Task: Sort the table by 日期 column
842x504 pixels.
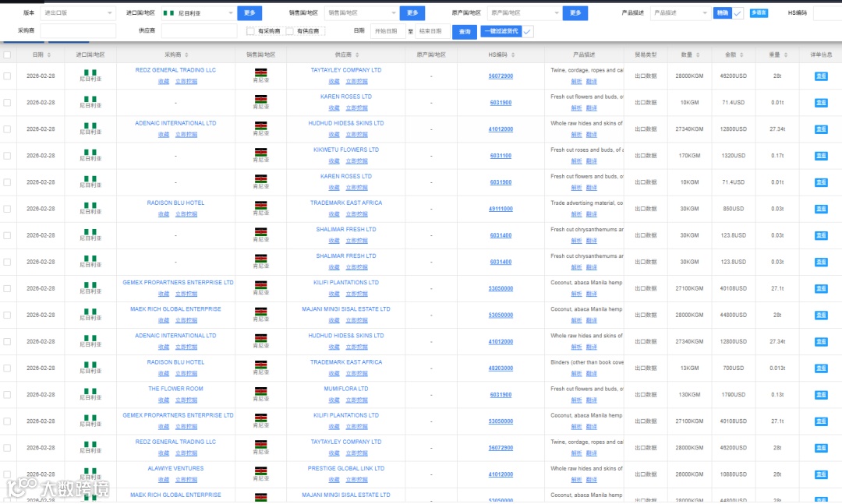Action: (49, 55)
